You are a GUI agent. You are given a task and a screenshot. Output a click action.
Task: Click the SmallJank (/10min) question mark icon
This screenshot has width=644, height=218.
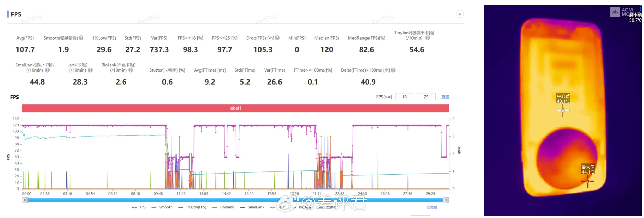coord(47,70)
